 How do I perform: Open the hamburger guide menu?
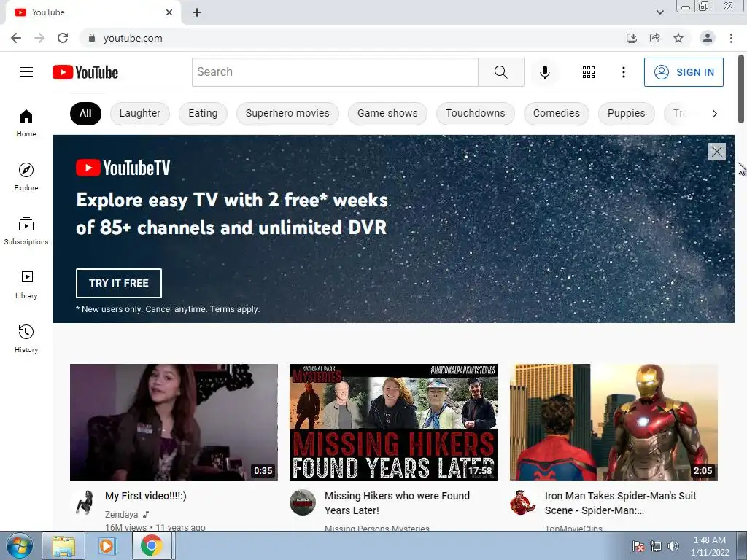click(26, 72)
